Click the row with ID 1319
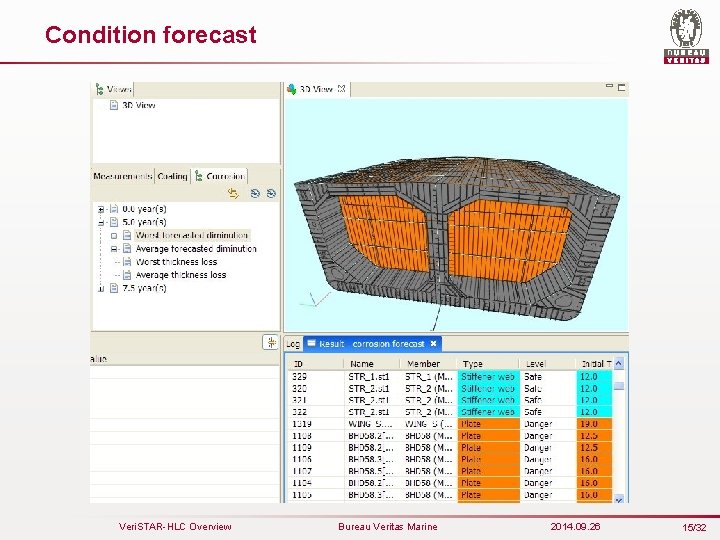This screenshot has width=720, height=540. tap(450, 424)
